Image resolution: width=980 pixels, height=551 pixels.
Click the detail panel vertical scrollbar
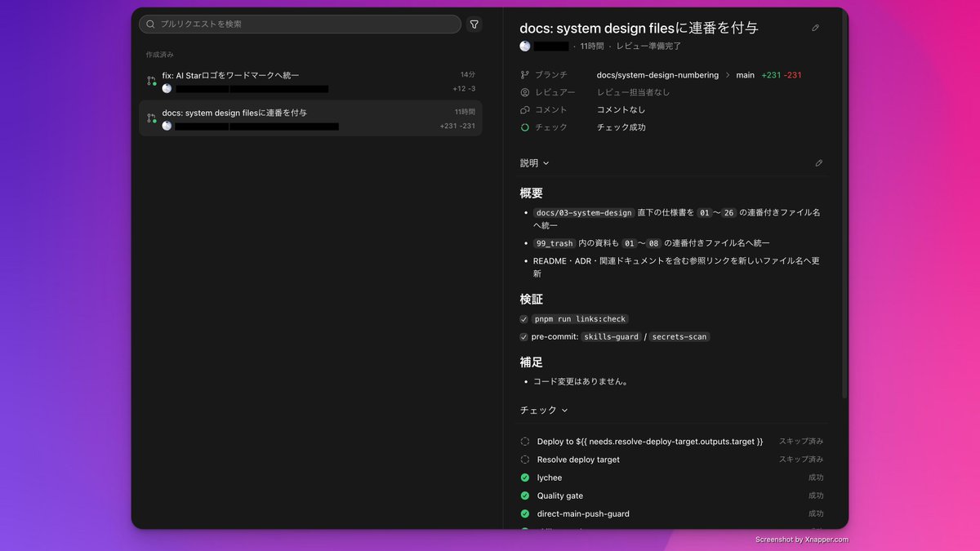(844, 204)
